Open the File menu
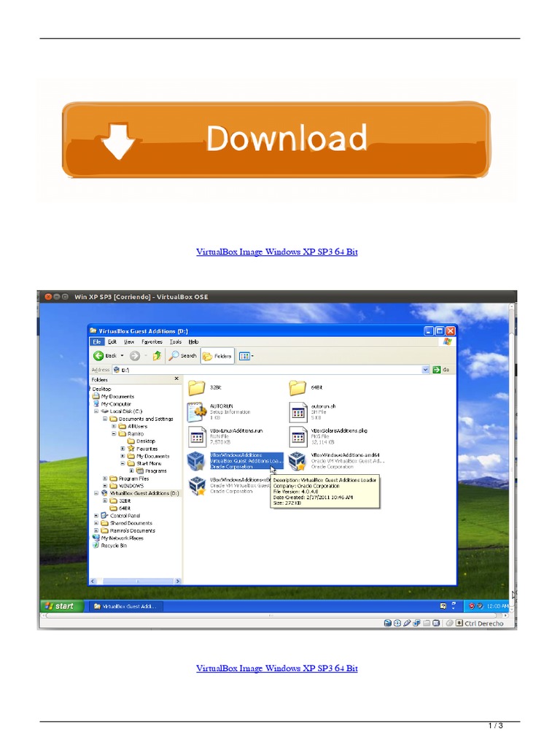 pos(97,342)
